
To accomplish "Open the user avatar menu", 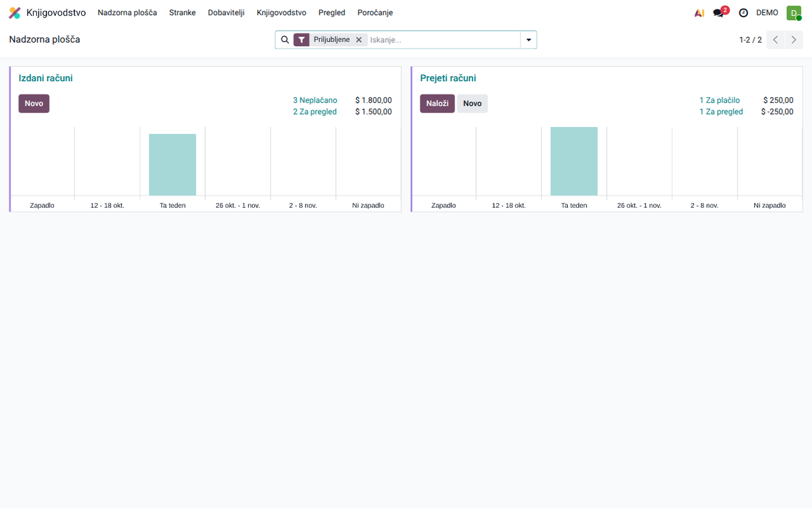I will 794,12.
